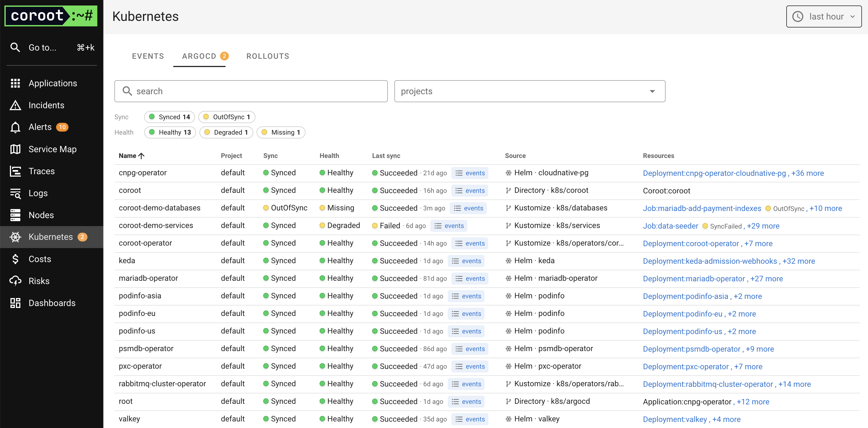This screenshot has width=868, height=428.
Task: Open Deployment:valkey resource link
Action: pyautogui.click(x=675, y=419)
